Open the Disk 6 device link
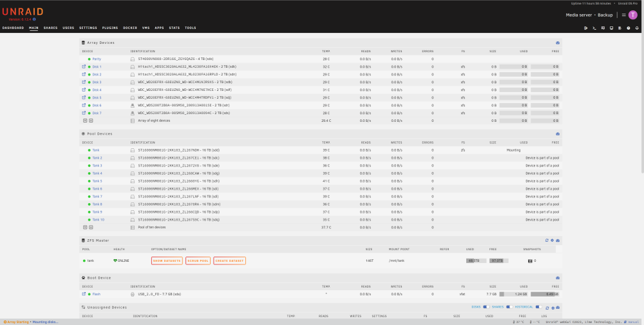 tap(97, 105)
